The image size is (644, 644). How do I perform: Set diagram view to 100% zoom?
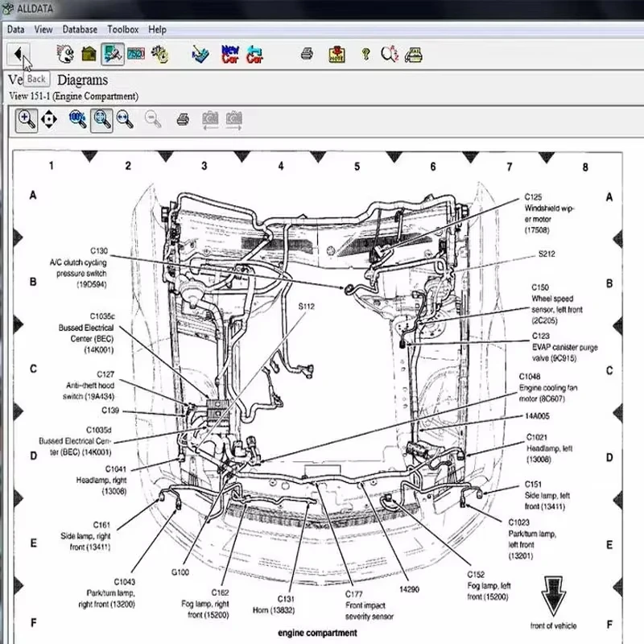coord(75,119)
